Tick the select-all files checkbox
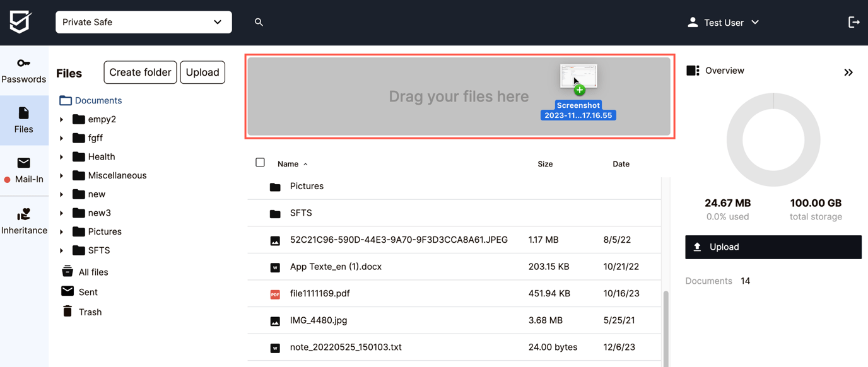The height and width of the screenshot is (367, 868). pyautogui.click(x=260, y=162)
